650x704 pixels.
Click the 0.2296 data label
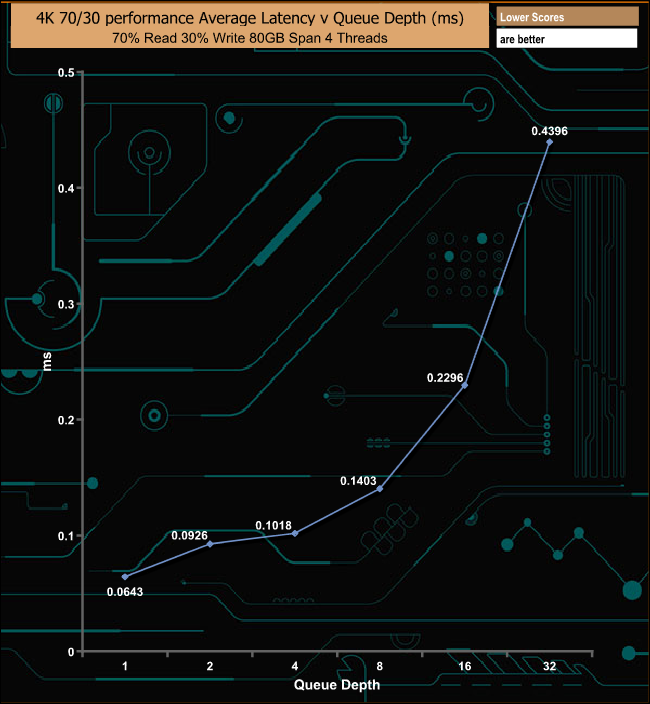point(445,378)
